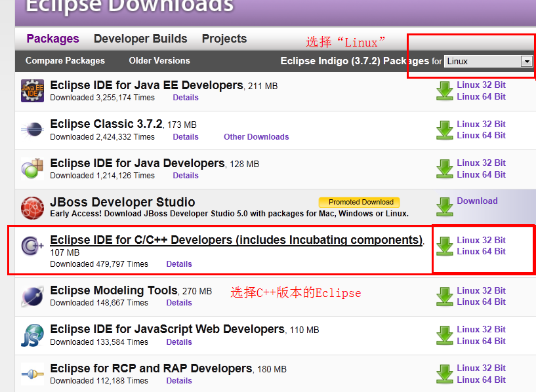Open Compare Packages in the dark bar
The width and height of the screenshot is (536, 392).
click(65, 60)
